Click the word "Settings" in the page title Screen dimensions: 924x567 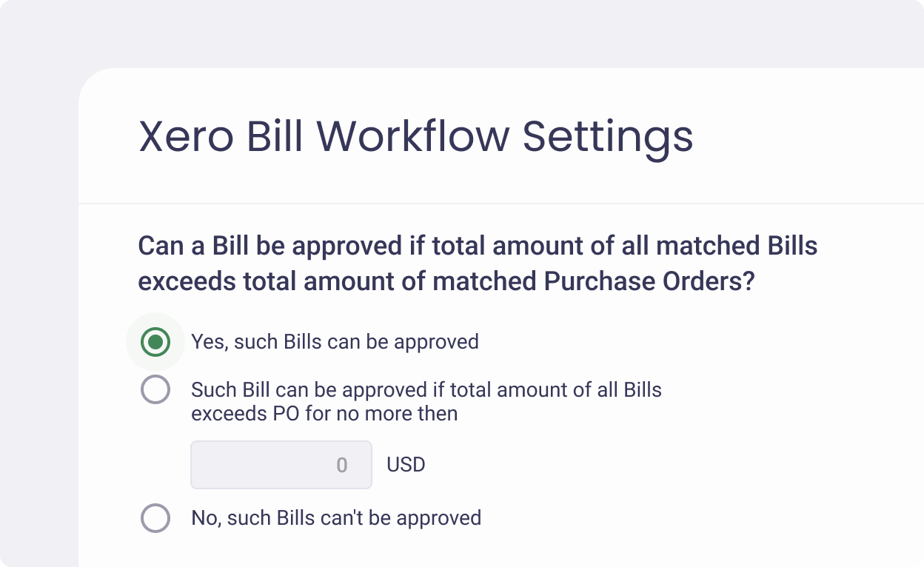(x=608, y=137)
